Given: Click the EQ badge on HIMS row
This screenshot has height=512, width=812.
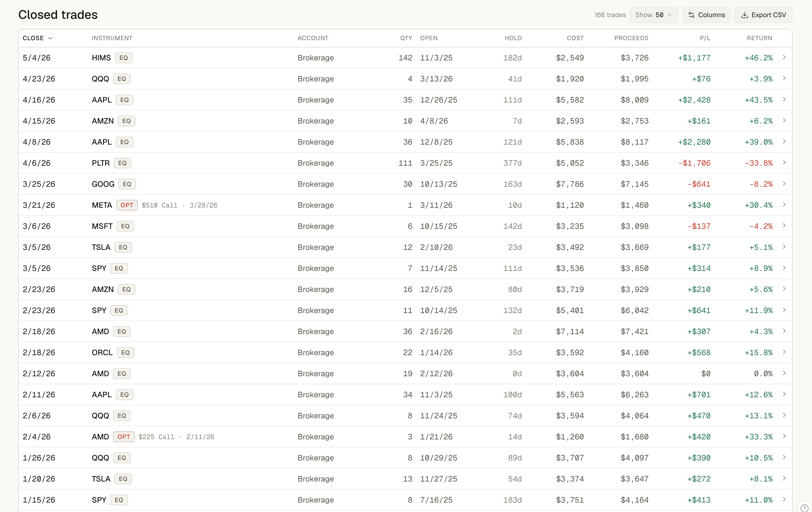Looking at the screenshot, I should [124, 58].
